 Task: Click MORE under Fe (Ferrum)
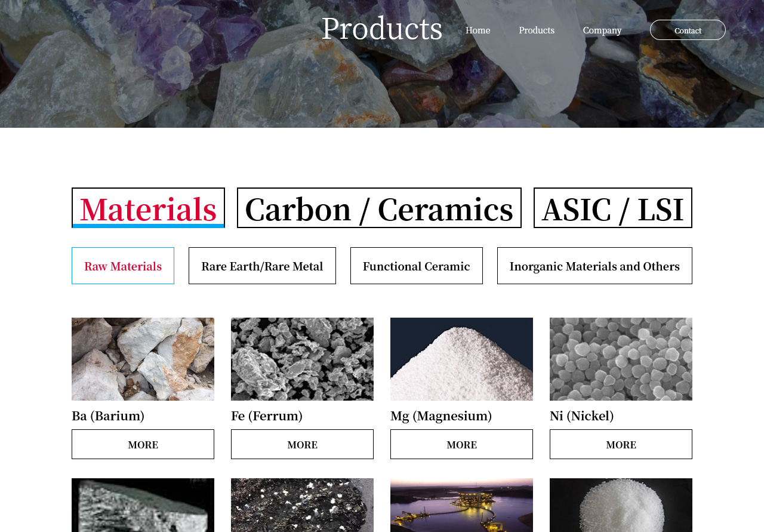(302, 444)
